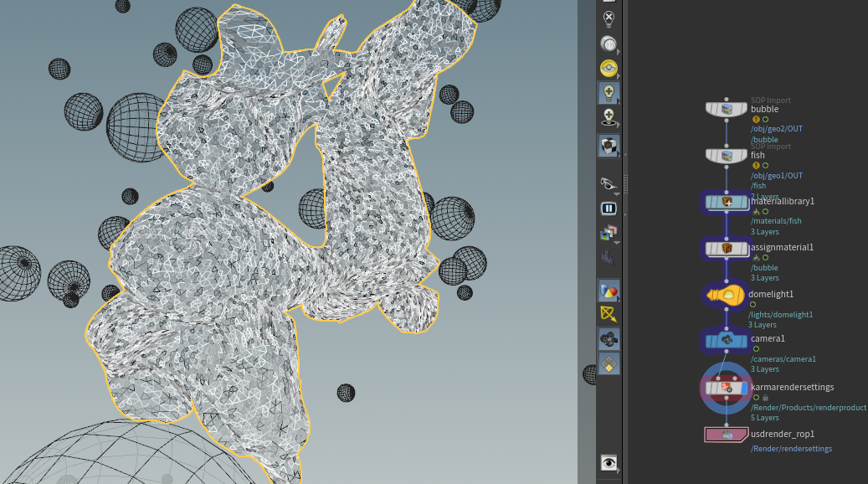Select high quality lighting bulb with base
The height and width of the screenshot is (484, 868).
click(x=609, y=117)
